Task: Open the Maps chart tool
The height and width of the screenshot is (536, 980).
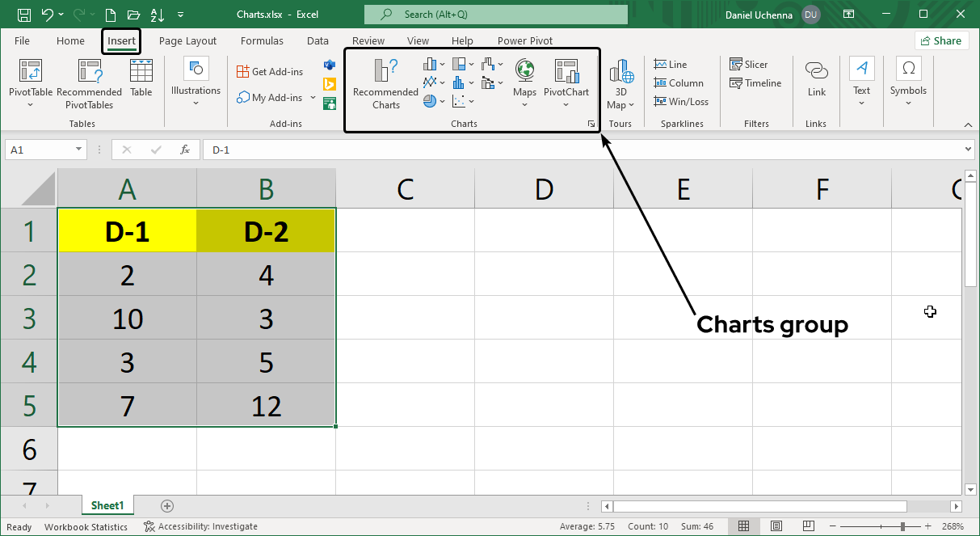Action: point(524,83)
